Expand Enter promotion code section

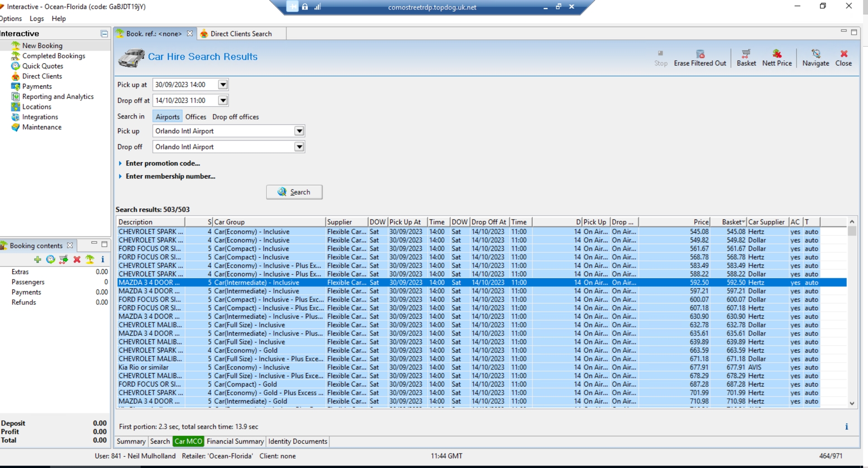point(159,163)
